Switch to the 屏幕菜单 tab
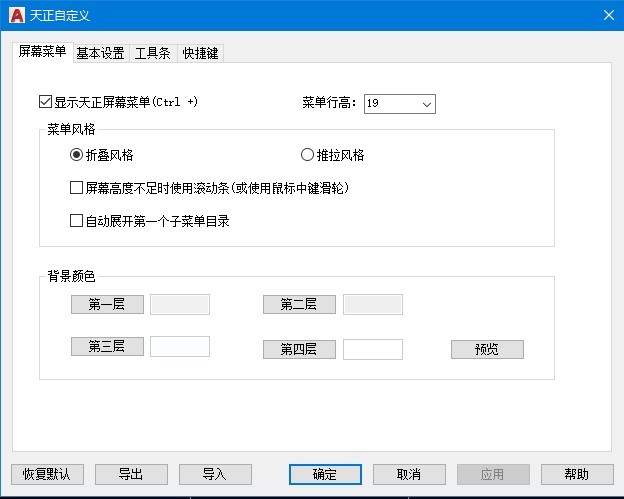The image size is (624, 499). click(43, 52)
